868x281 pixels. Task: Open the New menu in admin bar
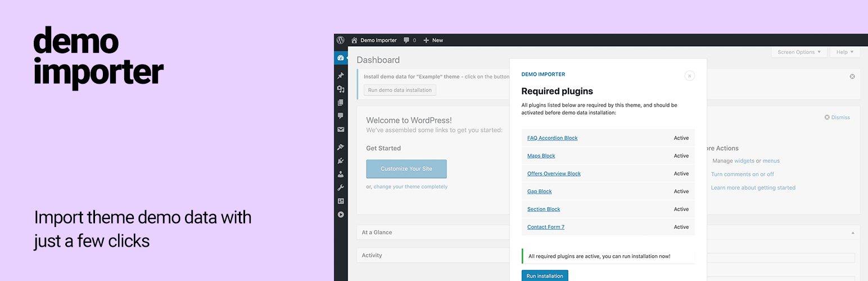pos(437,40)
